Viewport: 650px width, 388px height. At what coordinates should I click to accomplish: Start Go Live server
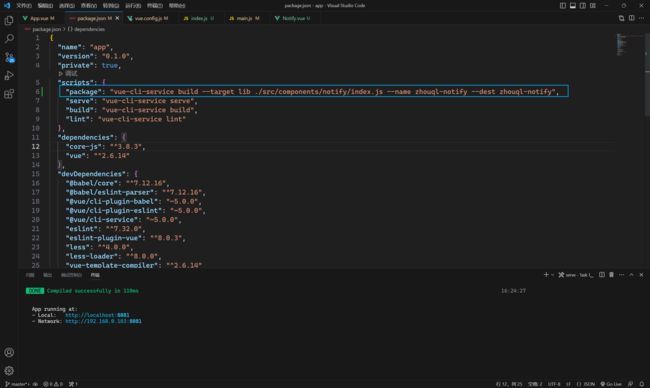[x=611, y=384]
